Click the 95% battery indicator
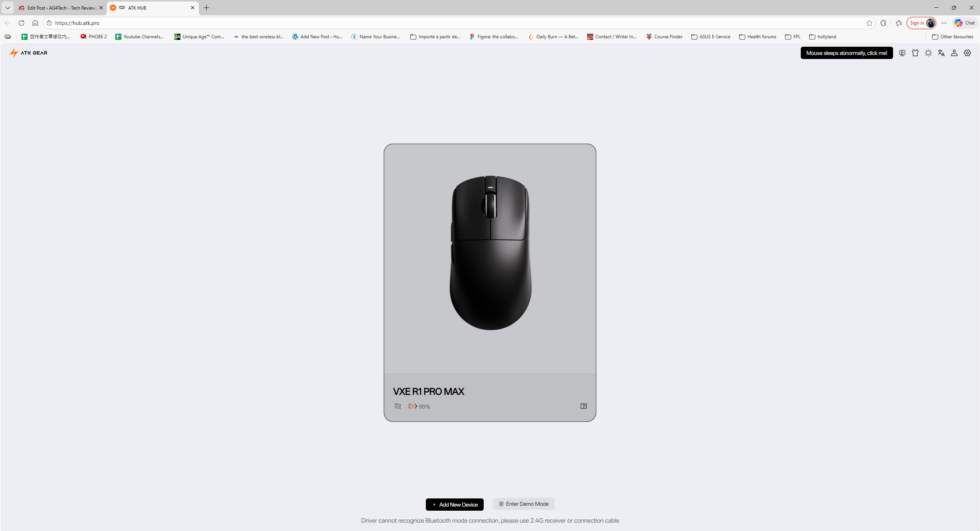980x531 pixels. click(x=419, y=406)
